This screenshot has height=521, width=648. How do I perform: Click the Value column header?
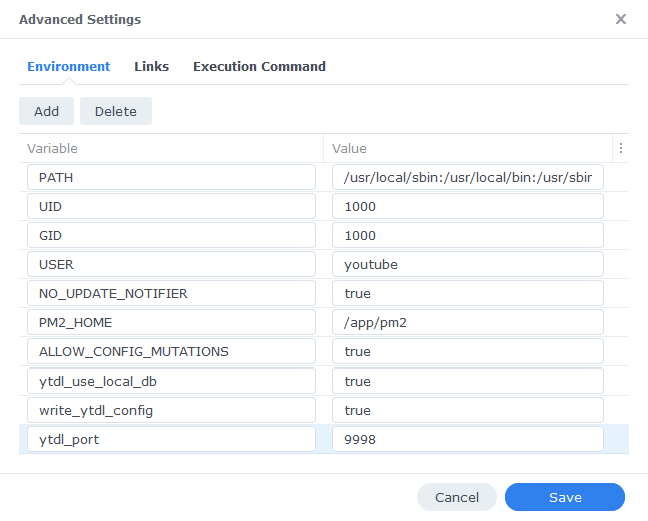pyautogui.click(x=468, y=148)
